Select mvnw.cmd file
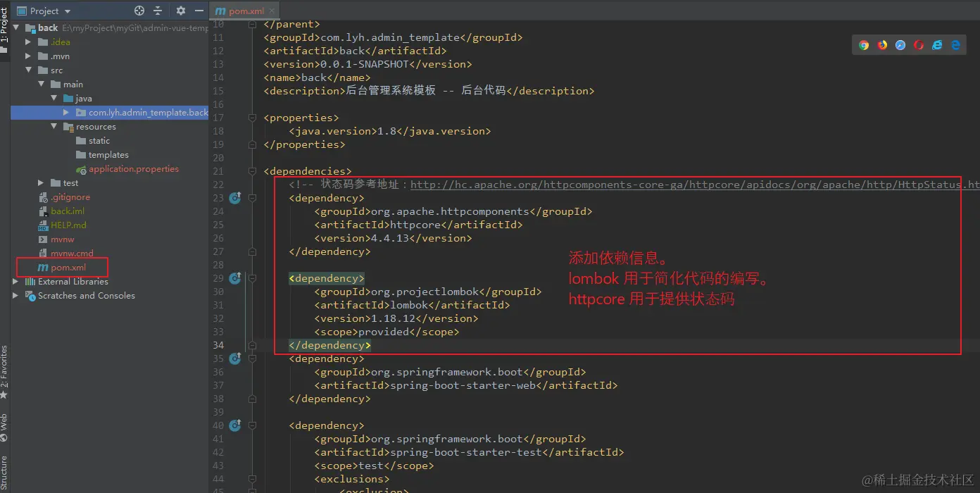The image size is (980, 493). coord(72,254)
